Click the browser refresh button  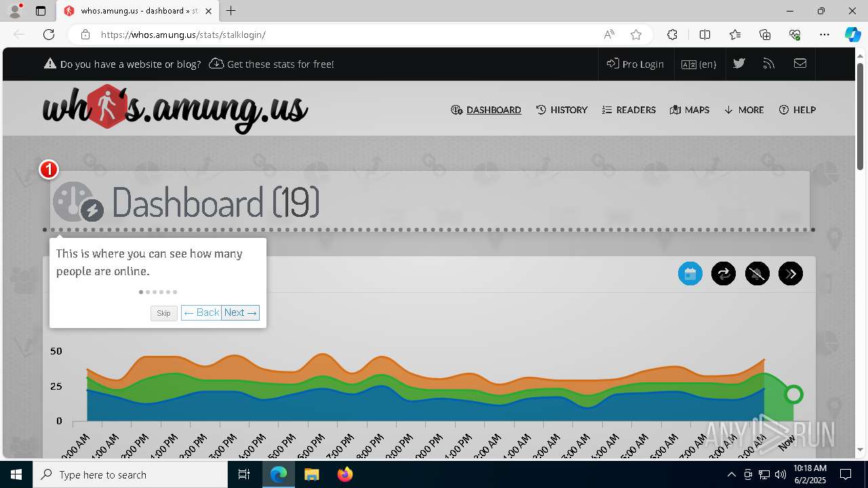(x=49, y=35)
